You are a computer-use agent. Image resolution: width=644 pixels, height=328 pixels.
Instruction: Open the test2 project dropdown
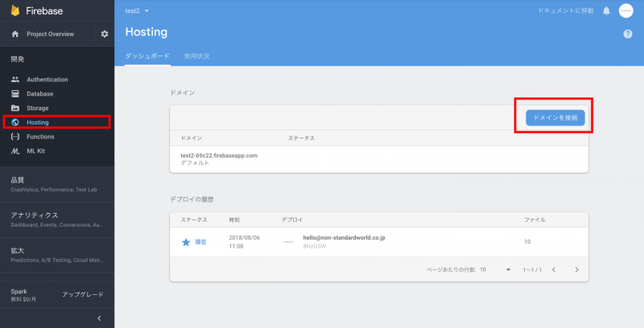tap(137, 10)
